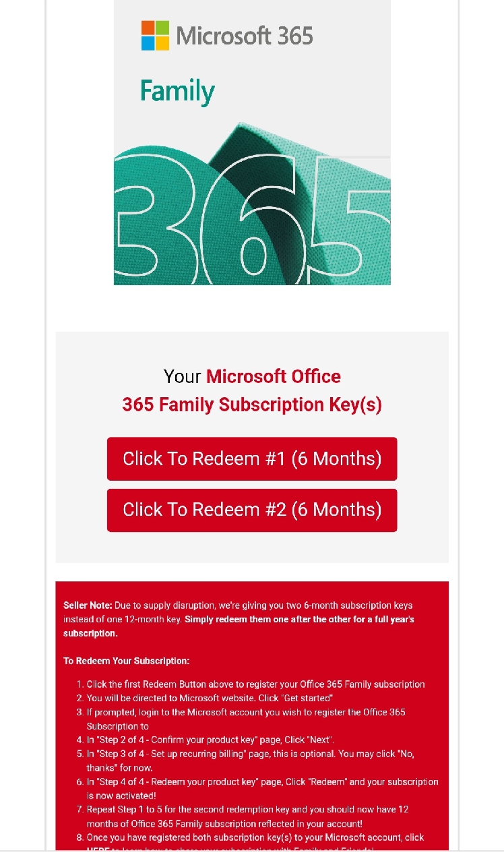Open the large 365 product box artwork

coord(252,142)
